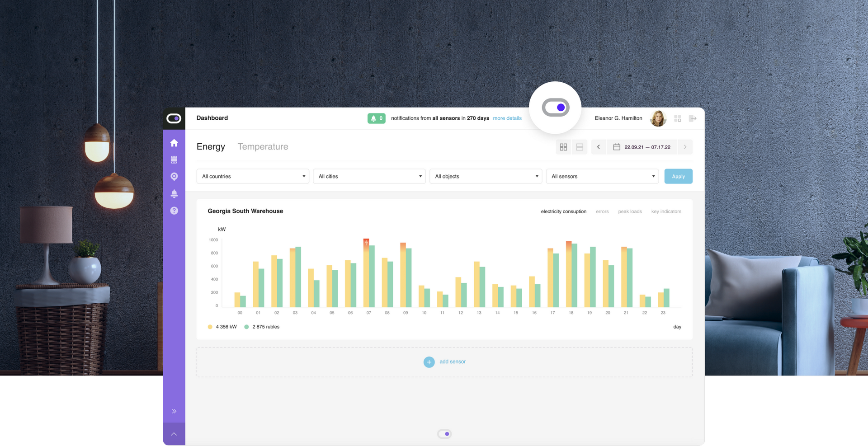Click the apps grid icon near avatar

pos(677,118)
